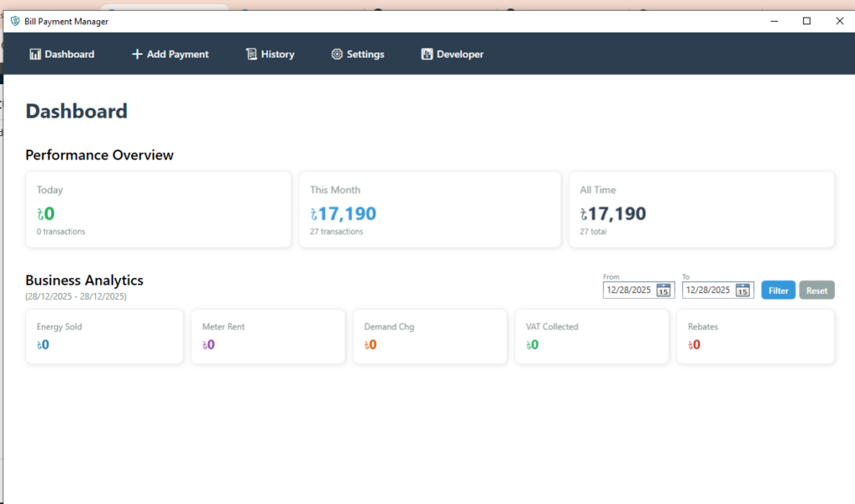The height and width of the screenshot is (504, 855).
Task: Click into the From date text field
Action: pyautogui.click(x=628, y=290)
